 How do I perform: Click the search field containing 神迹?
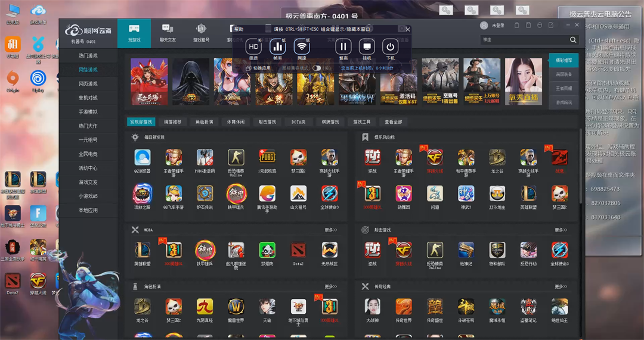(x=524, y=40)
